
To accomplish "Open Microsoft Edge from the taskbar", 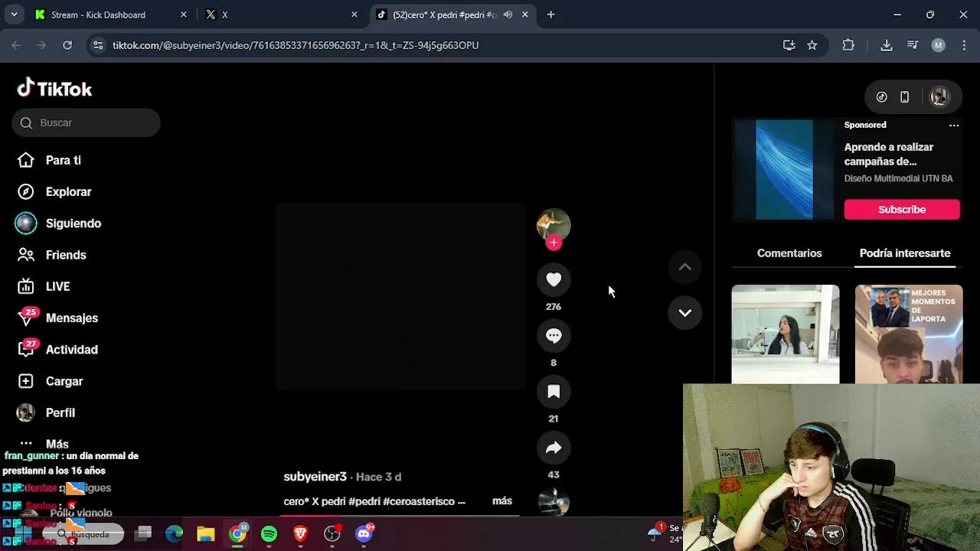I will (x=175, y=533).
